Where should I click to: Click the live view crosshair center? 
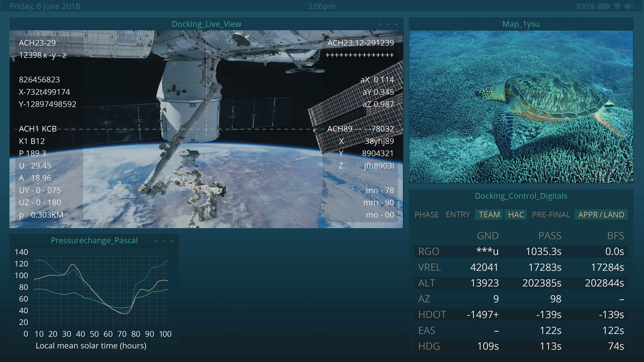click(206, 129)
